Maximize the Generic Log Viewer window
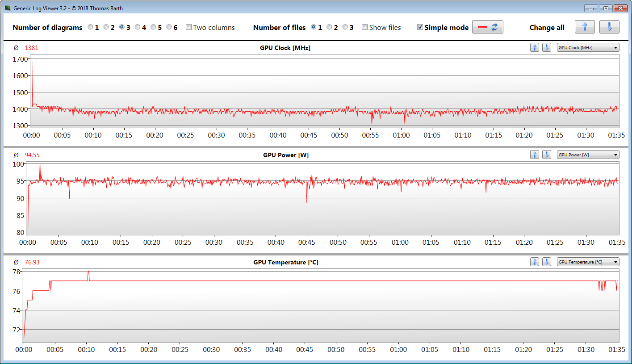632x364 pixels. (x=605, y=8)
